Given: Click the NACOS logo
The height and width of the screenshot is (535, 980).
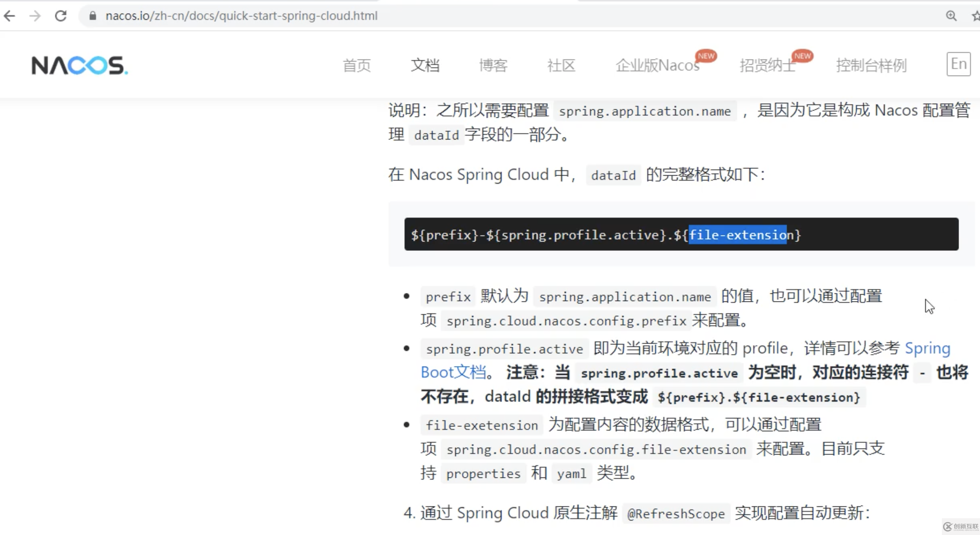Looking at the screenshot, I should point(78,65).
